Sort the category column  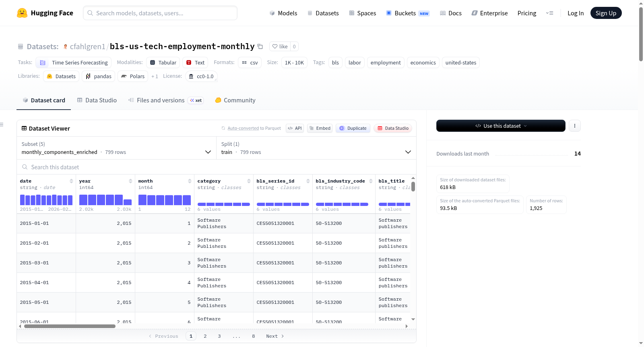[249, 181]
